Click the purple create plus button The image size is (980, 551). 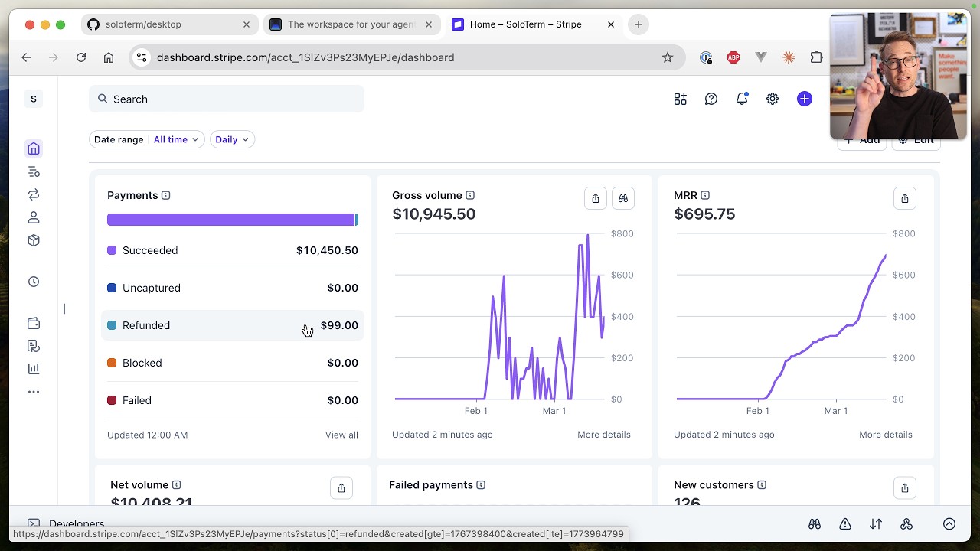click(x=804, y=99)
